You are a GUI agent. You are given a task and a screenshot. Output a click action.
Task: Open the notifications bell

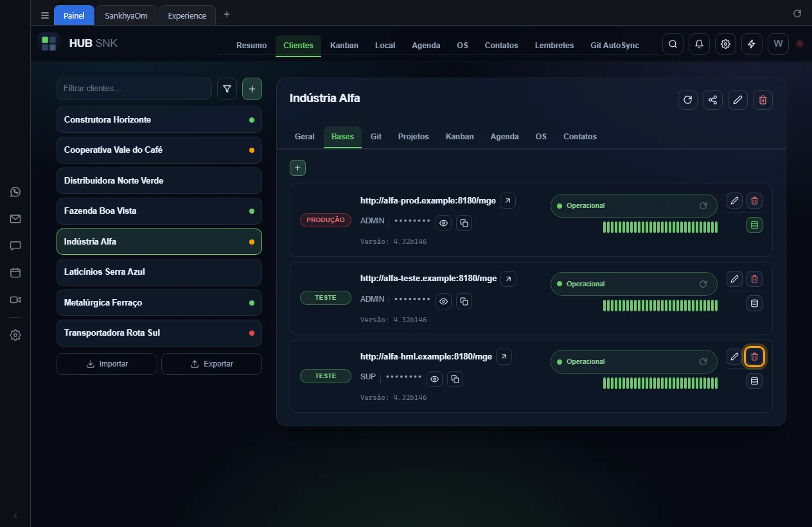point(699,44)
